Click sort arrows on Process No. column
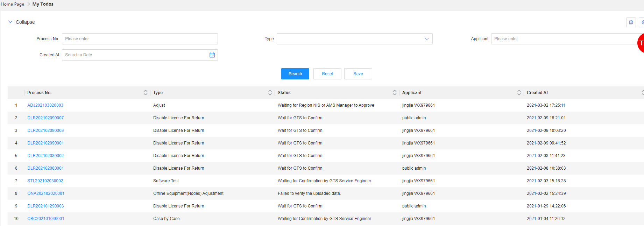 [146, 93]
